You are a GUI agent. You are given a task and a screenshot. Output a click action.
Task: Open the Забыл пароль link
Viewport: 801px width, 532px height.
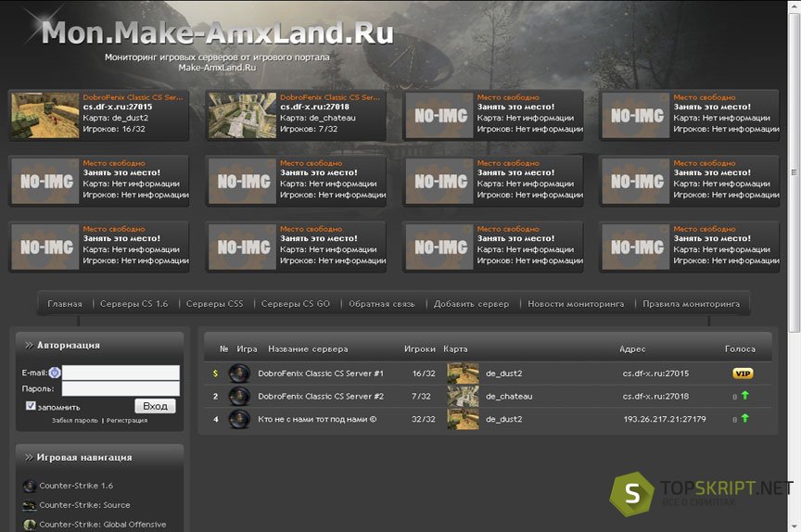pyautogui.click(x=74, y=420)
